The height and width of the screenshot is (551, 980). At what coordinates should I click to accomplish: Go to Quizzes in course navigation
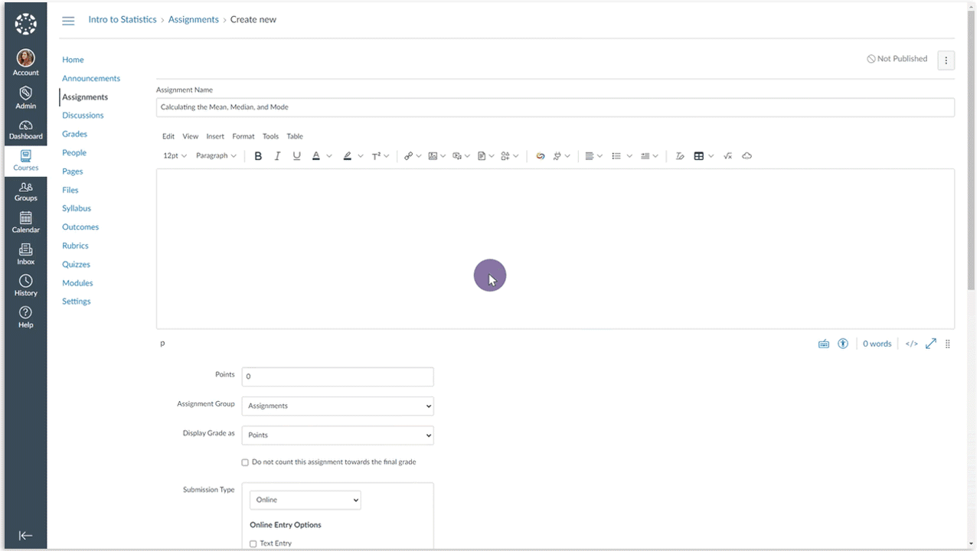tap(76, 264)
